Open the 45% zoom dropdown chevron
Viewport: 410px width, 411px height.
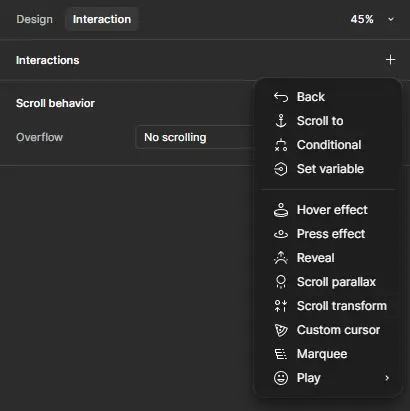(x=391, y=19)
